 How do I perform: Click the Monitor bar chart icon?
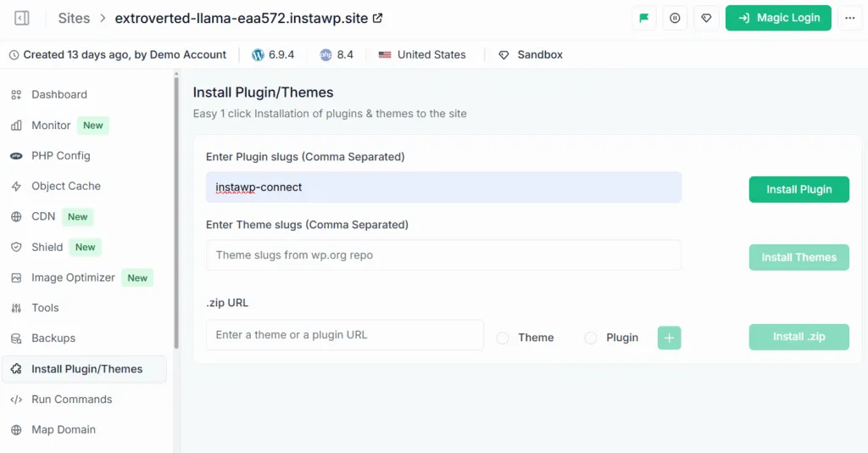coord(16,126)
